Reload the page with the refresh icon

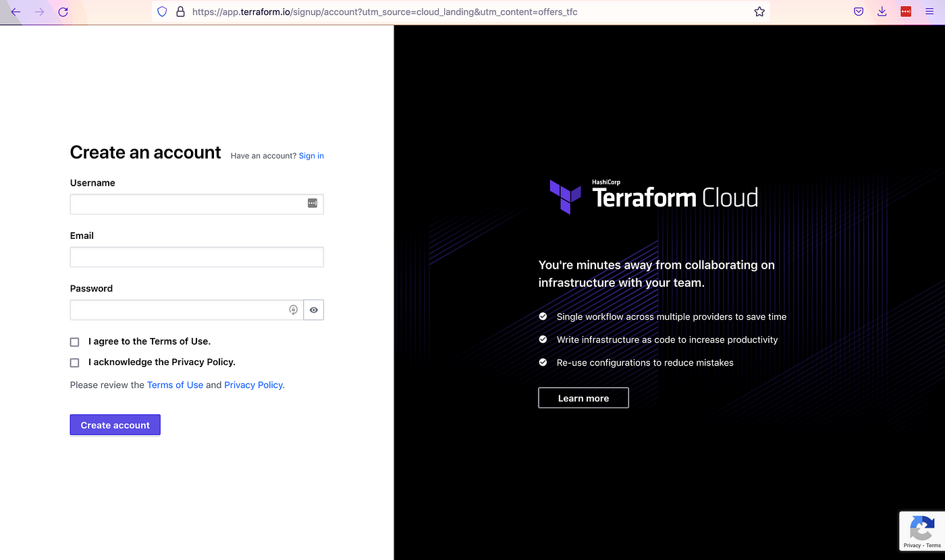pyautogui.click(x=63, y=11)
